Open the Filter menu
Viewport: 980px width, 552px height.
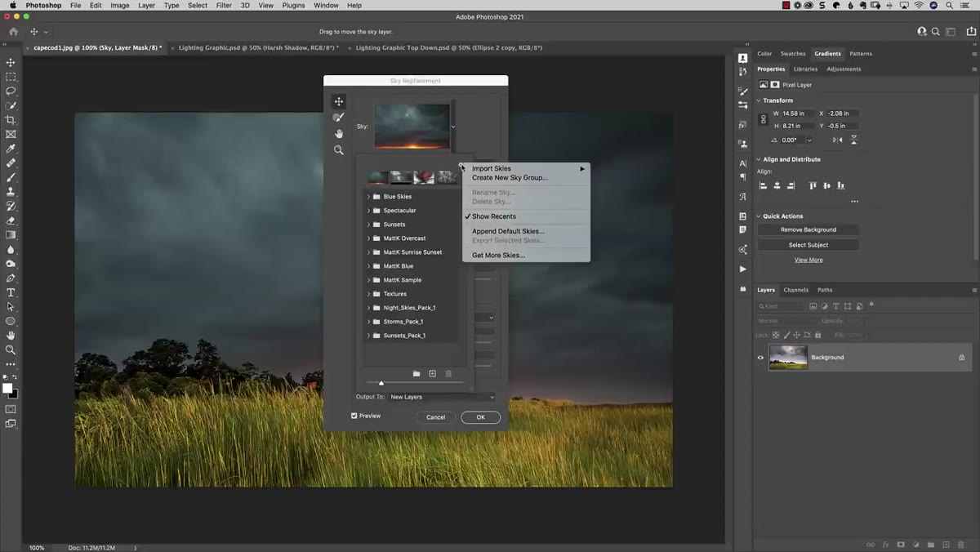(224, 5)
